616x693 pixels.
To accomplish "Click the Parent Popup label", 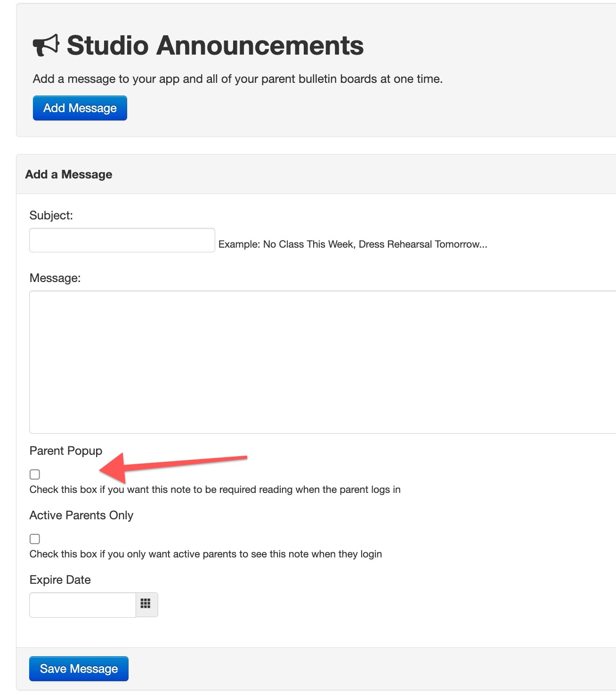I will coord(66,451).
